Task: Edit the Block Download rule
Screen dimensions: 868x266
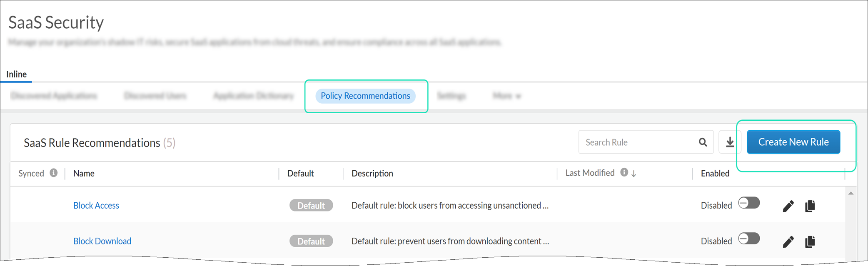Action: click(x=788, y=242)
